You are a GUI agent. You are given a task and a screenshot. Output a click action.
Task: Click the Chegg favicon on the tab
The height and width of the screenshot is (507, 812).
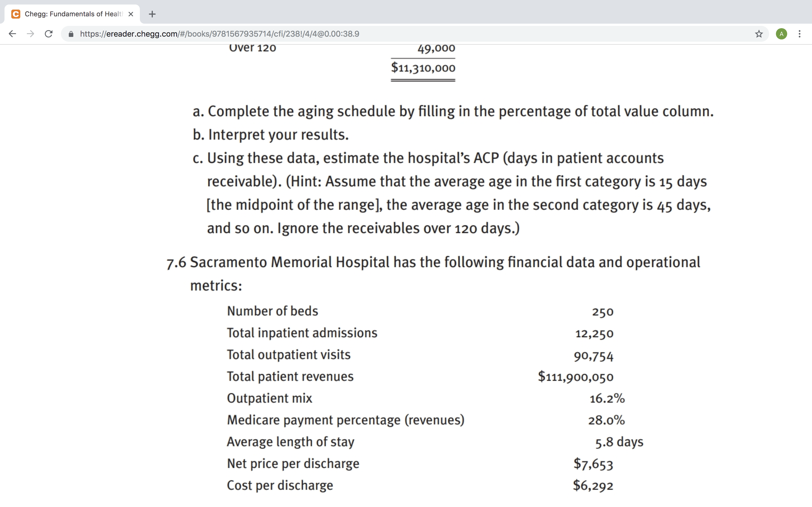click(x=16, y=14)
